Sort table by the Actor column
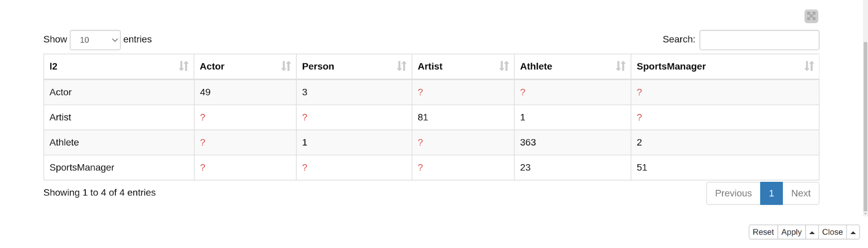This screenshot has width=868, height=248. [245, 66]
